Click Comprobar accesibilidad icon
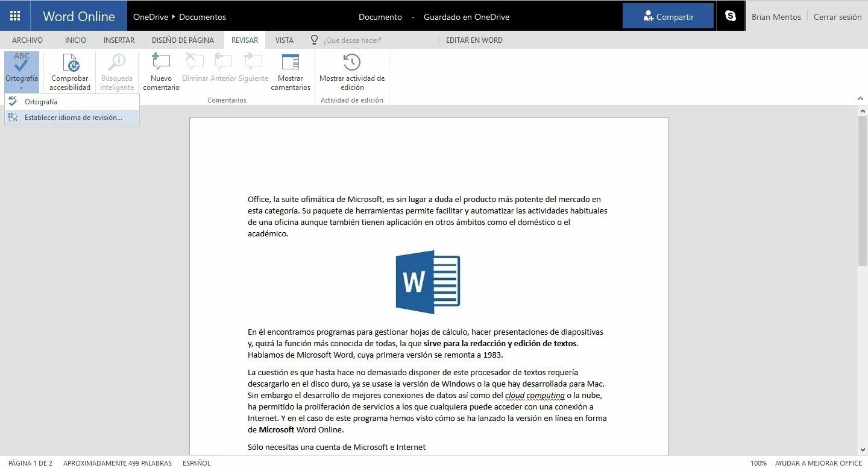This screenshot has height=468, width=868. tap(70, 63)
